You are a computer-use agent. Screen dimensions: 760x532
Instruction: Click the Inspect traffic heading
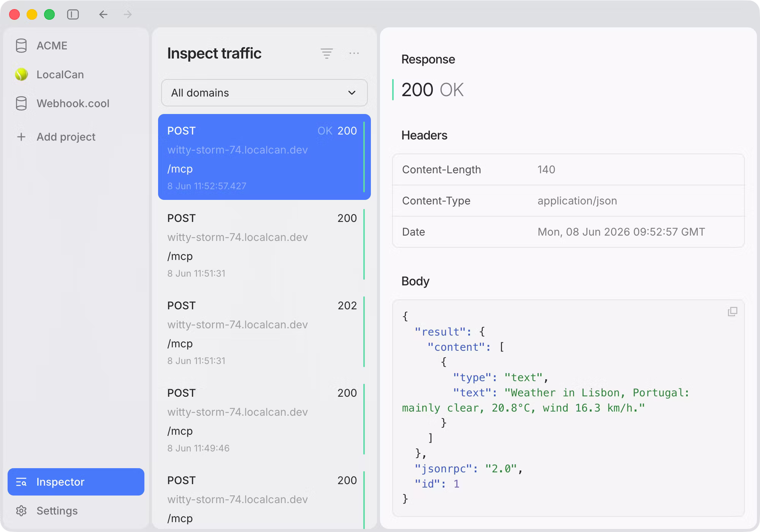click(214, 53)
